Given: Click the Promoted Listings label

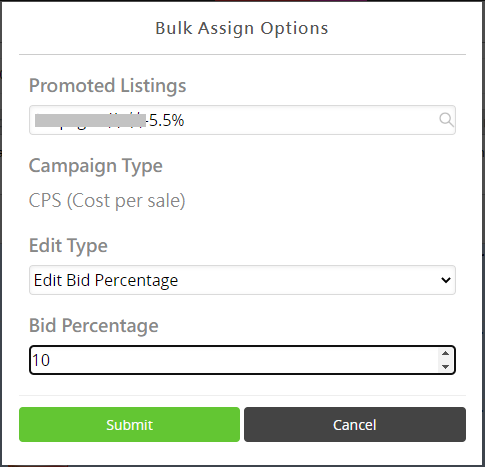Looking at the screenshot, I should 108,86.
